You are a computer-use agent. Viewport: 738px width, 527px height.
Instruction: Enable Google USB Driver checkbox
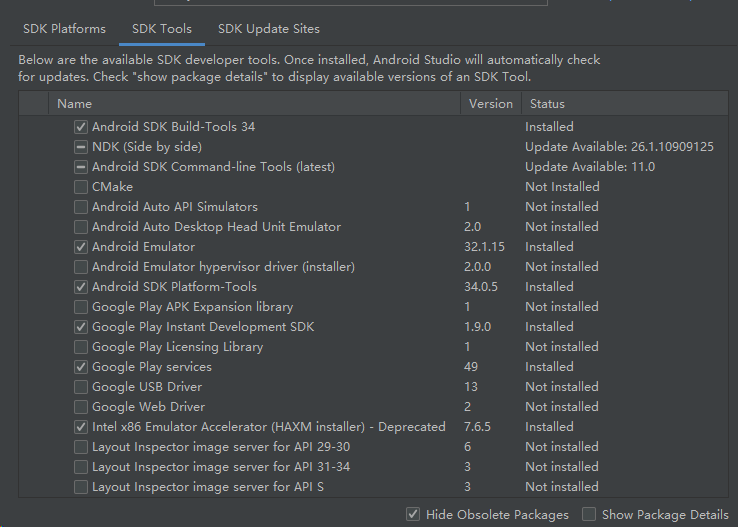[x=81, y=387]
